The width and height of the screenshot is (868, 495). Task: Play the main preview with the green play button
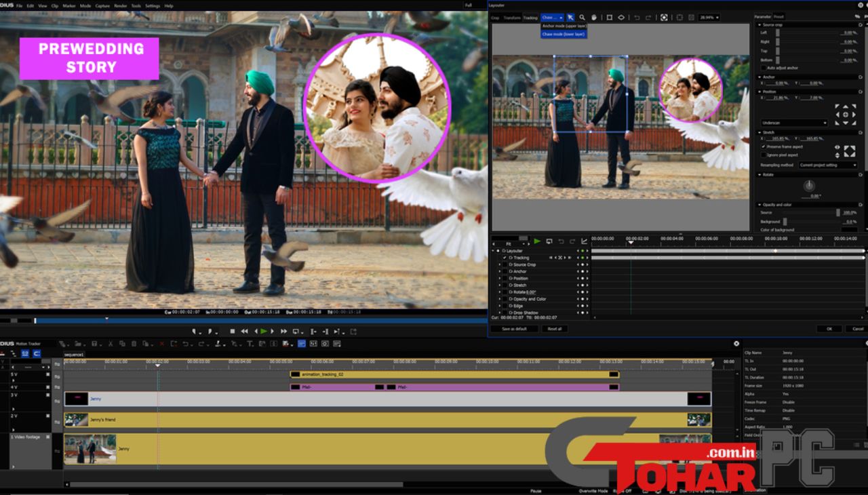(264, 332)
